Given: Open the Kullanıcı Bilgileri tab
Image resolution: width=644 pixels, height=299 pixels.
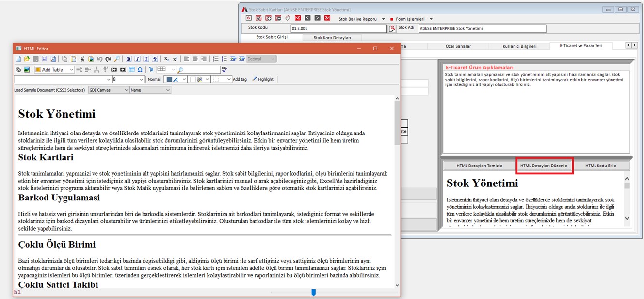Looking at the screenshot, I should tap(518, 46).
